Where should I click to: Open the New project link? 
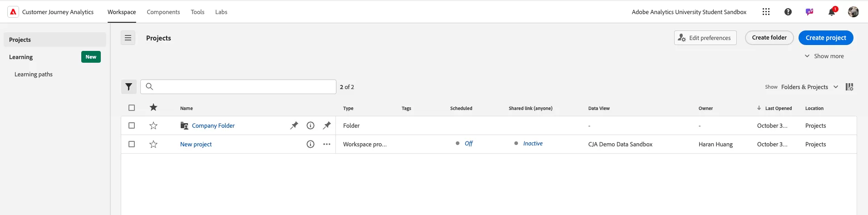pyautogui.click(x=196, y=144)
